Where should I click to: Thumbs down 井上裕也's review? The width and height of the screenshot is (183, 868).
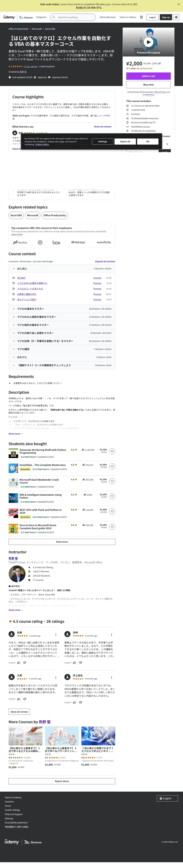click(x=80, y=703)
